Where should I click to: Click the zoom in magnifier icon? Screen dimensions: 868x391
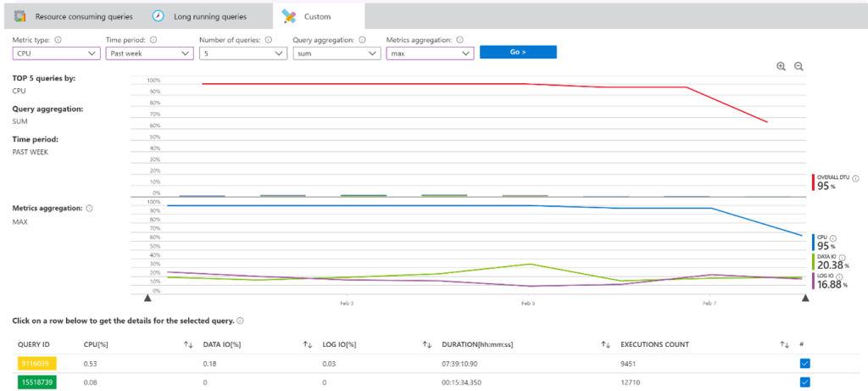781,66
